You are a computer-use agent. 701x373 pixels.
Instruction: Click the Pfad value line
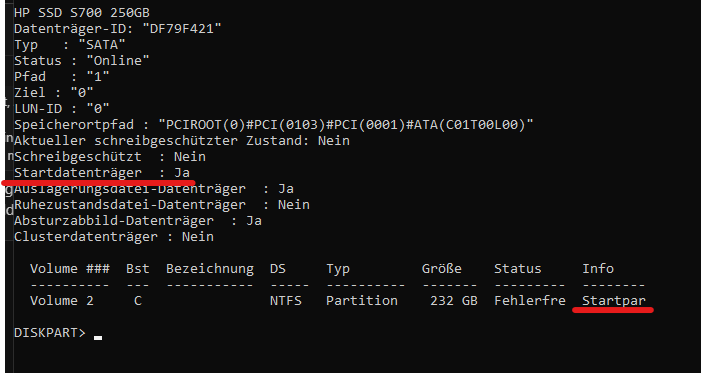pos(62,76)
